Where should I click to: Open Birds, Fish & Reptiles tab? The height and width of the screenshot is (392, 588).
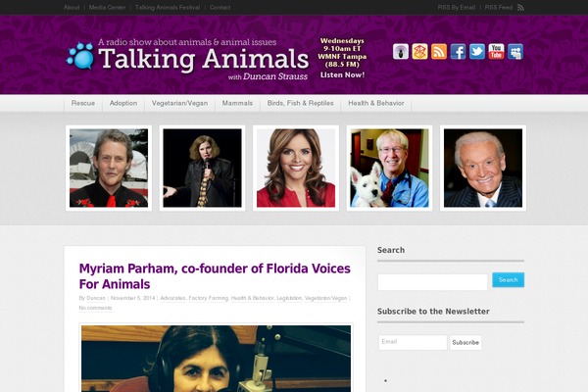pos(301,103)
